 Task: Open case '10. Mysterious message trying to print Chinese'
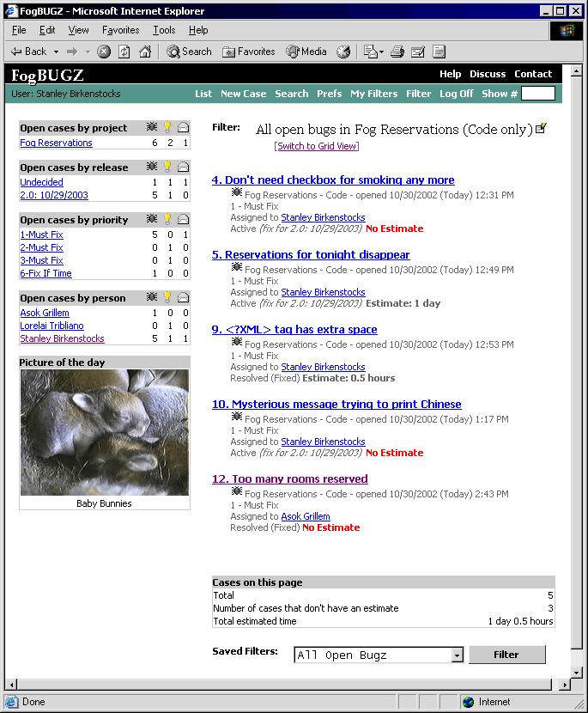click(336, 405)
